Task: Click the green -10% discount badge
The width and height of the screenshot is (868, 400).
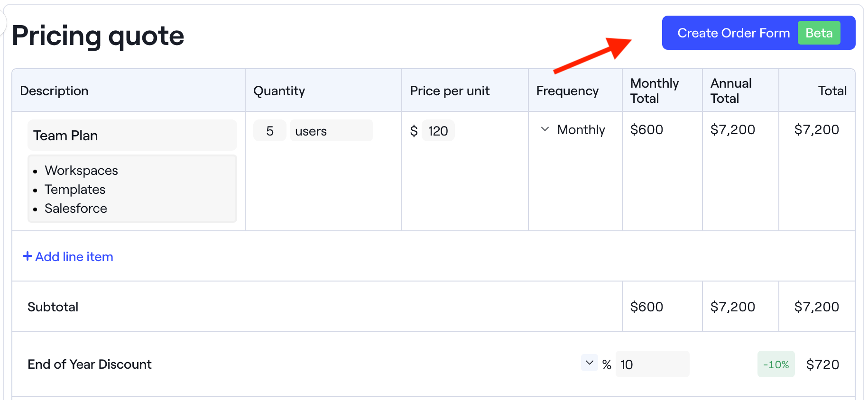Action: (776, 364)
